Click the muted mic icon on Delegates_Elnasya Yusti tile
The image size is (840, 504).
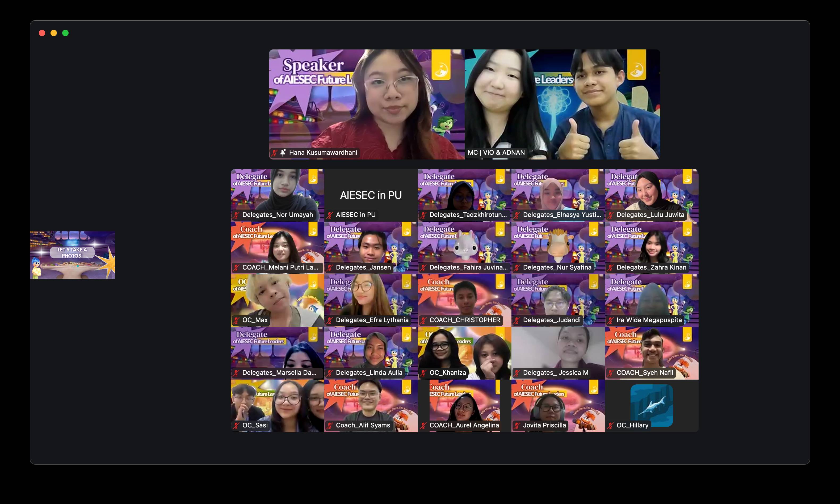(x=517, y=215)
